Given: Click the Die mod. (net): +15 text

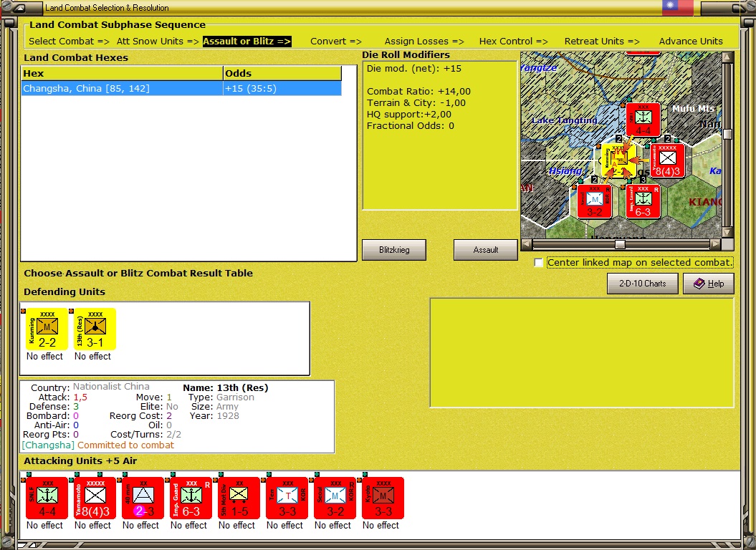Looking at the screenshot, I should tap(413, 69).
